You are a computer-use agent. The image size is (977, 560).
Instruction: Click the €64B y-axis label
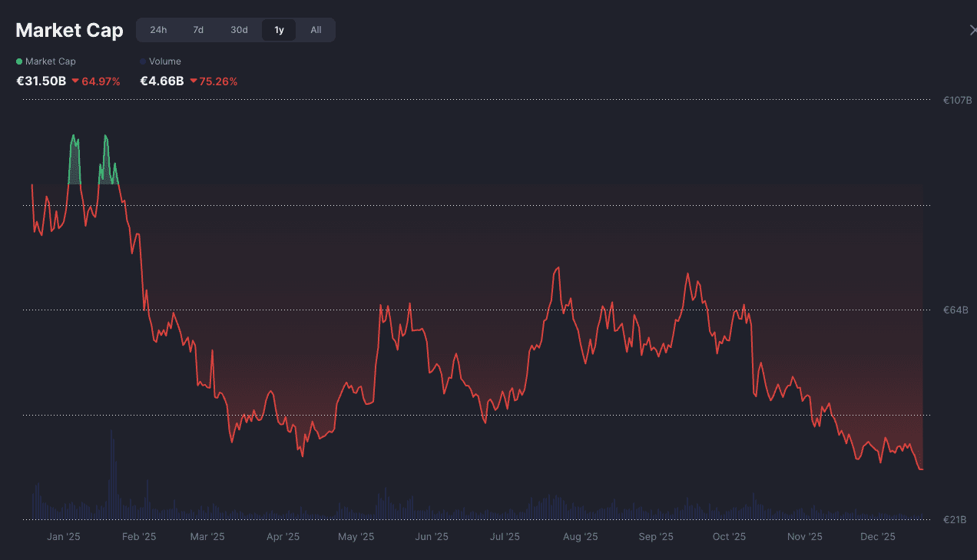[955, 310]
